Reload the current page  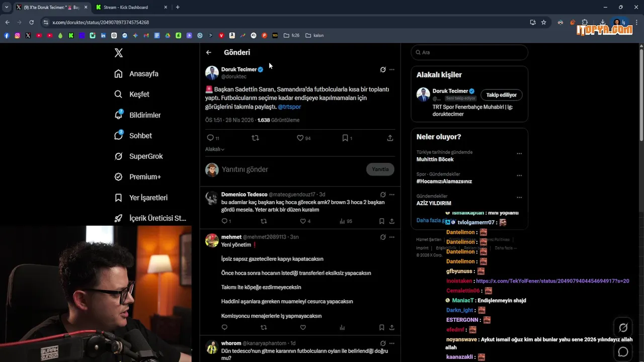[31, 22]
